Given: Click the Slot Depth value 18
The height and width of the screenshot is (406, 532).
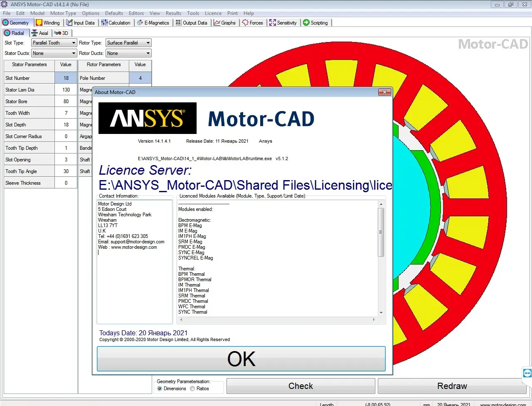Looking at the screenshot, I should coord(66,125).
